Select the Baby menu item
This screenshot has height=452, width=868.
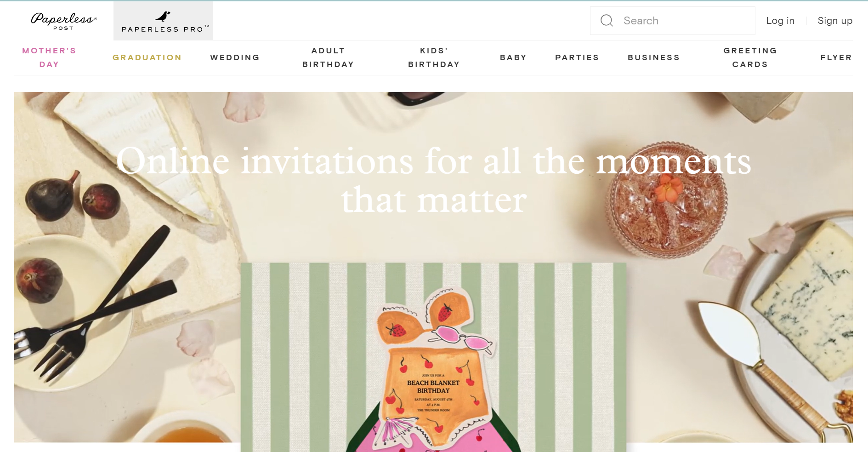coord(513,57)
